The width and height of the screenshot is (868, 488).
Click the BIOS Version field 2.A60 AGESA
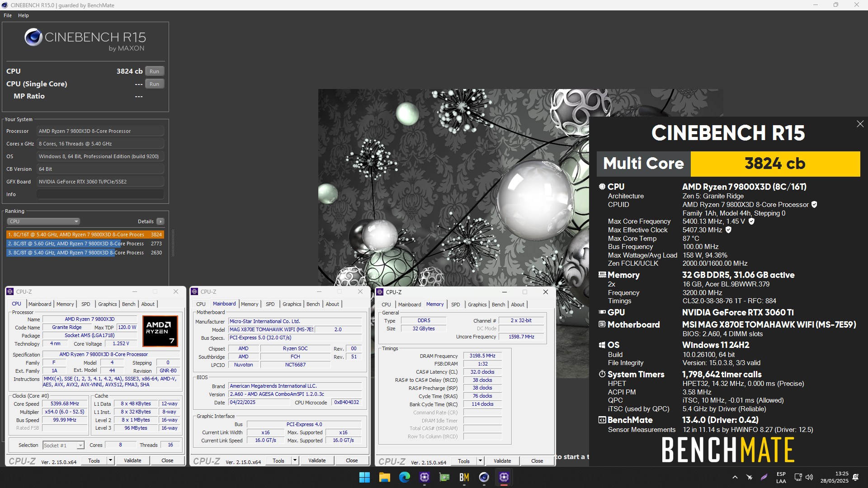click(295, 394)
